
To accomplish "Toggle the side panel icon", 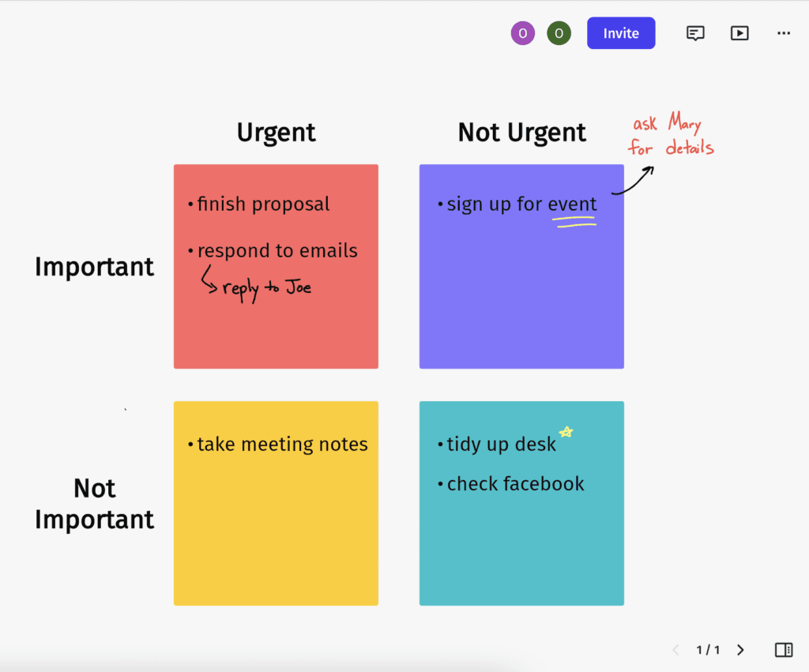I will tap(784, 650).
